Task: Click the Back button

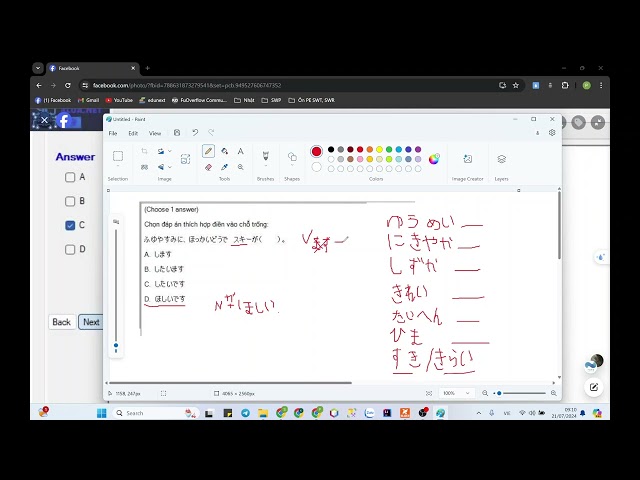Action: coord(62,322)
